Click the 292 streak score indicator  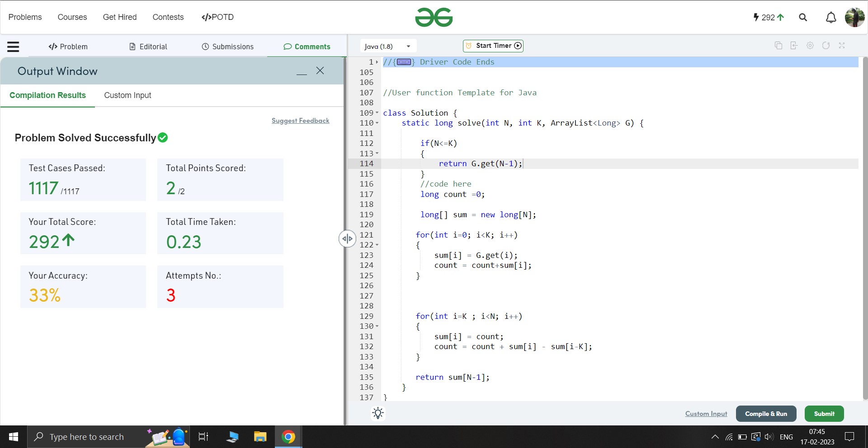[x=769, y=17]
